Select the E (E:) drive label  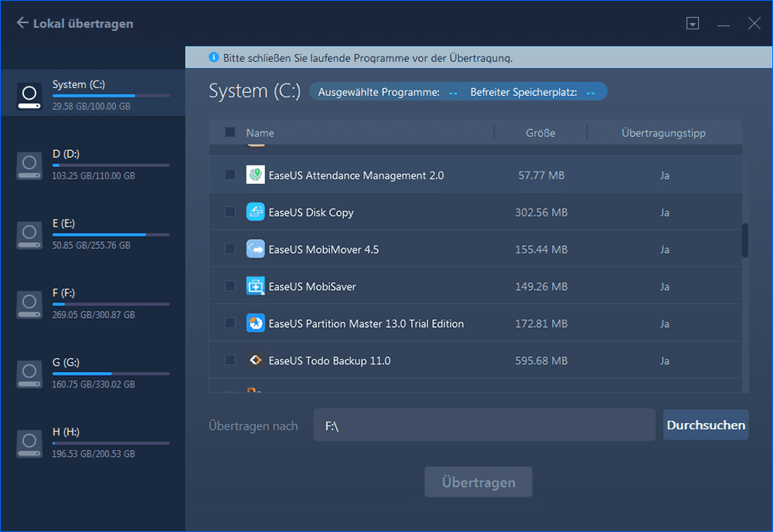coord(63,223)
